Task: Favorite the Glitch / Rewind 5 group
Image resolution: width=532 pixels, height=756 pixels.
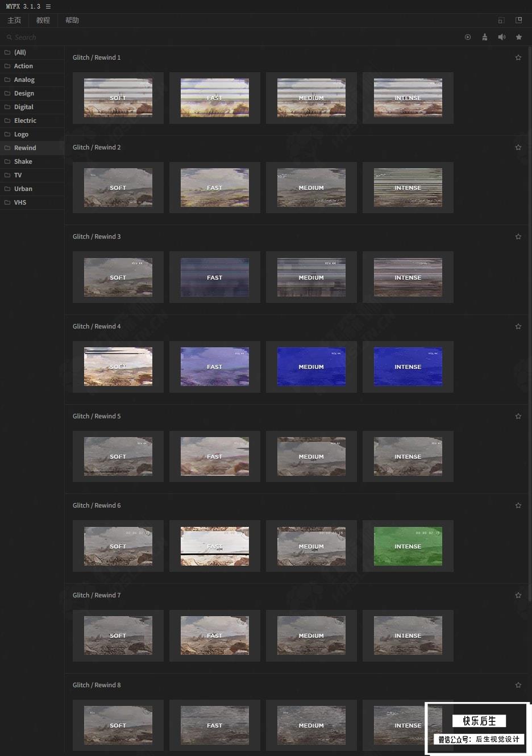Action: 518,416
